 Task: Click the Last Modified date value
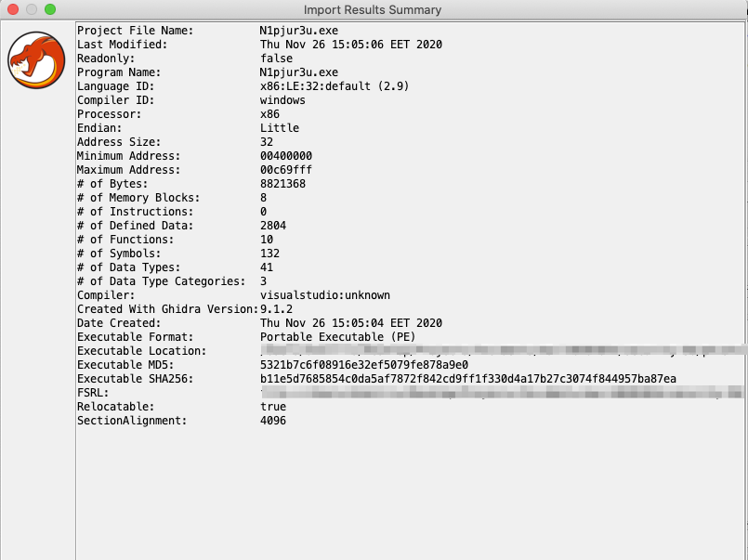point(350,45)
